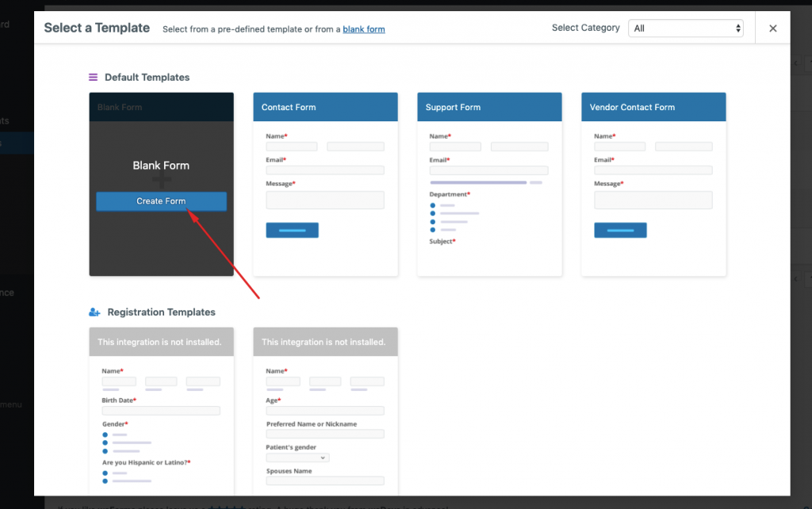This screenshot has height=509, width=812.
Task: Select the registration template with Birth Date field
Action: click(x=161, y=411)
